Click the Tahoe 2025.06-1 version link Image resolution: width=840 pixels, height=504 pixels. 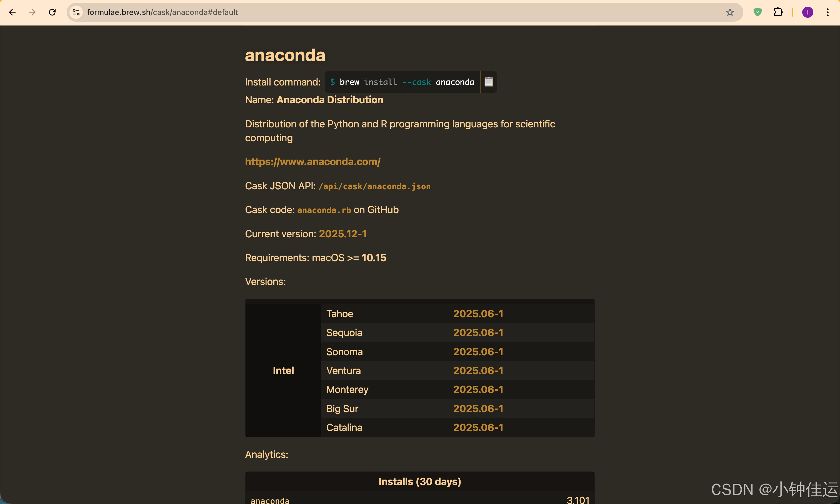[x=478, y=313]
